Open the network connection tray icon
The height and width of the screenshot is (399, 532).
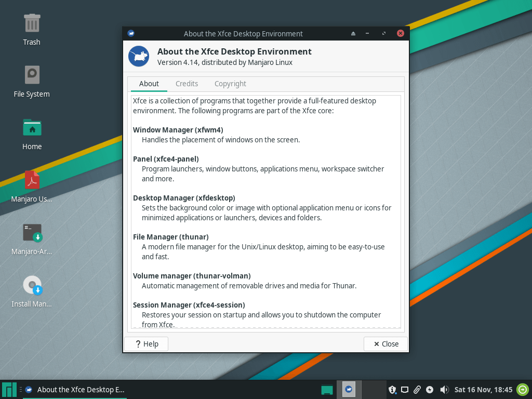point(404,390)
